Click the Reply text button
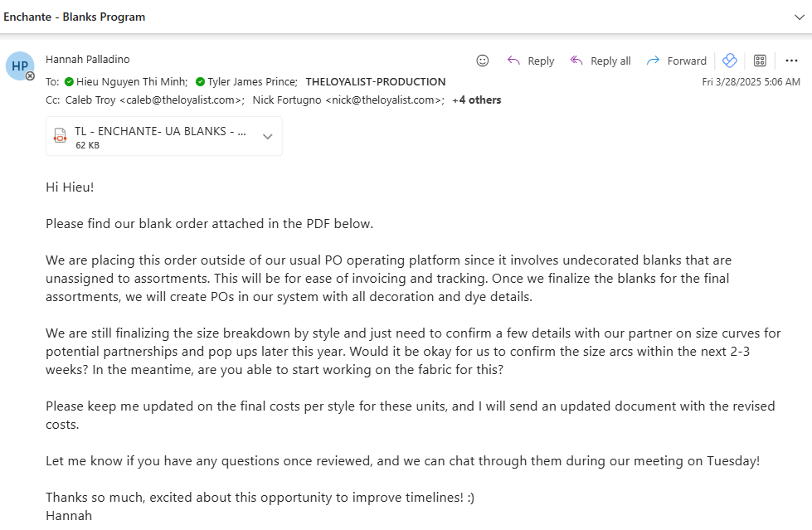 click(x=541, y=61)
